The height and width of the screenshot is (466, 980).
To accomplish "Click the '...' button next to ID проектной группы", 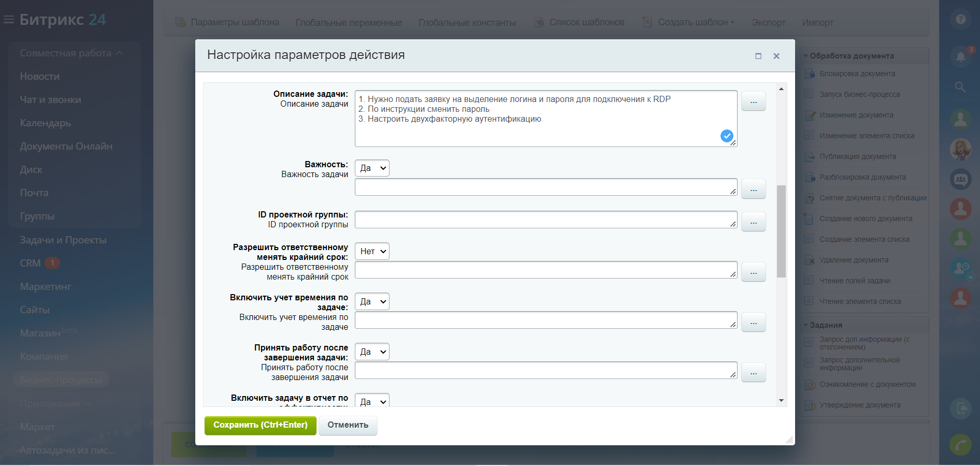I will (753, 222).
